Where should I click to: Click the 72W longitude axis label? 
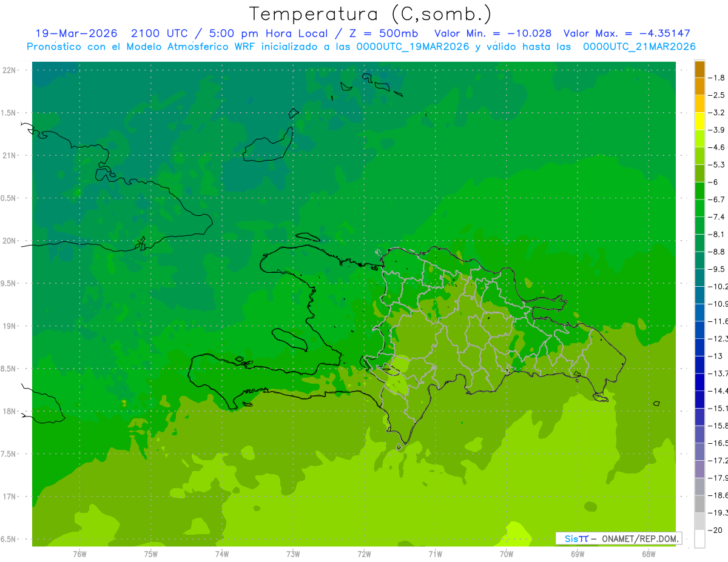[x=364, y=554]
